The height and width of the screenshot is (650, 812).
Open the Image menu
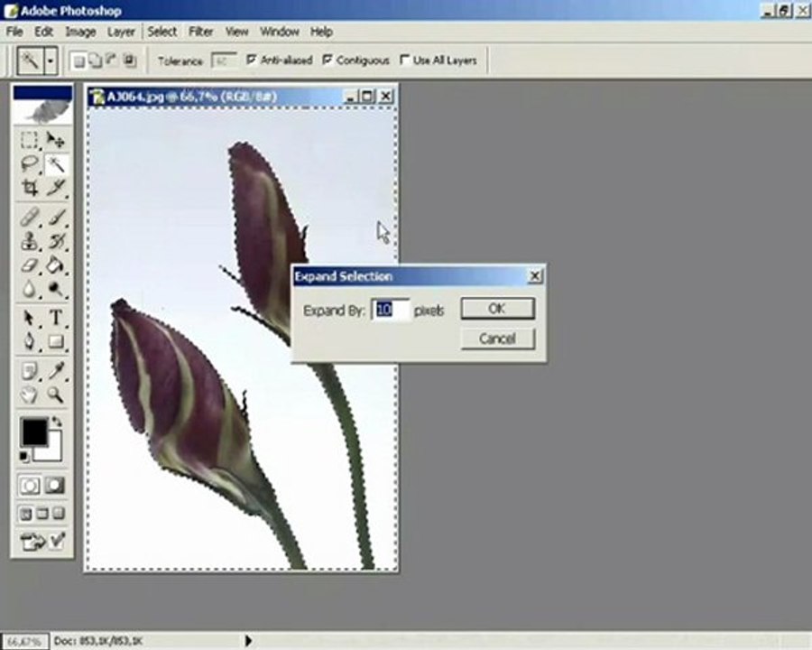(80, 32)
